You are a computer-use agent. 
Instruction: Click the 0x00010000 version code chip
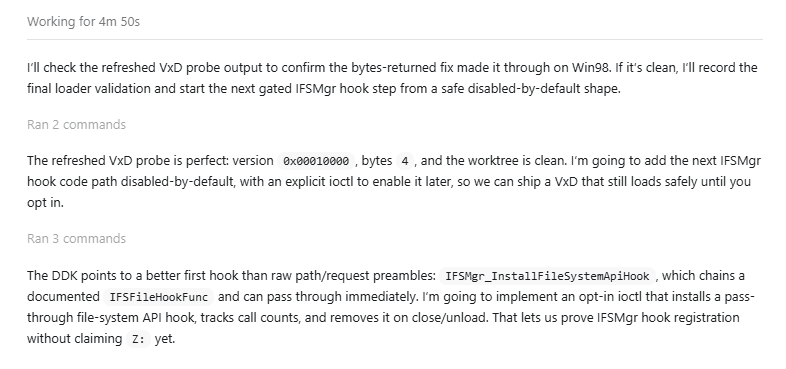(316, 161)
